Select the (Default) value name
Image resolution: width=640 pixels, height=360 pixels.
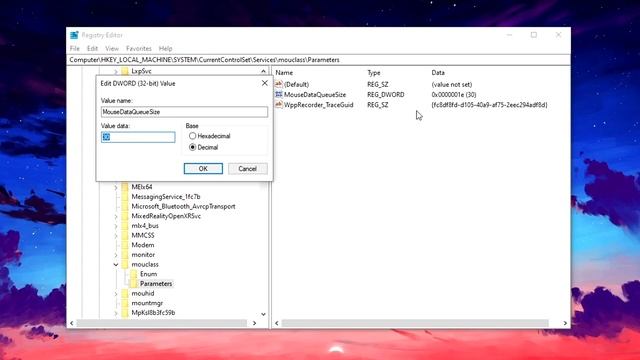tap(296, 84)
